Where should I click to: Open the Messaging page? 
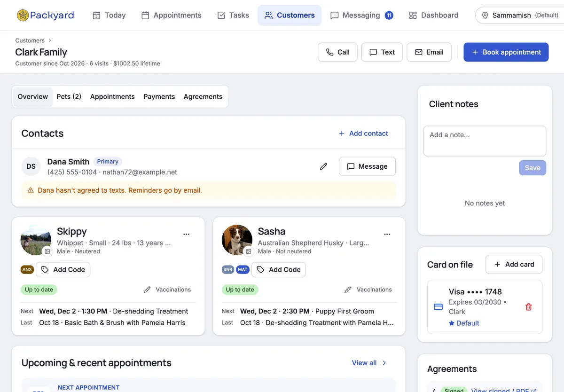tap(361, 16)
